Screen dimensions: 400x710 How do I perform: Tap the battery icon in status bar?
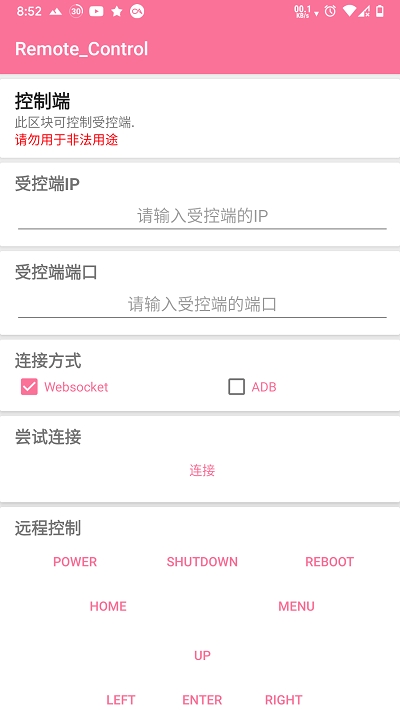click(380, 11)
